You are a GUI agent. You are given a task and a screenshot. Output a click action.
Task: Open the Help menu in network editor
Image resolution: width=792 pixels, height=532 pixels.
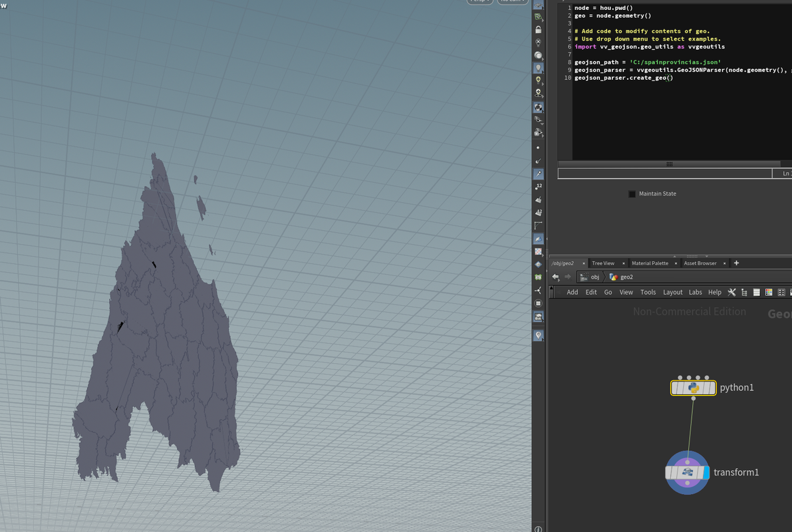[715, 293]
